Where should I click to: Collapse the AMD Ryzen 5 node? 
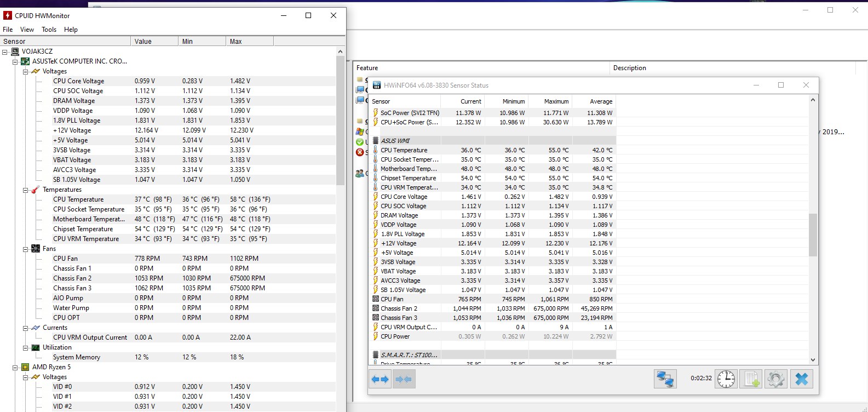click(x=15, y=367)
